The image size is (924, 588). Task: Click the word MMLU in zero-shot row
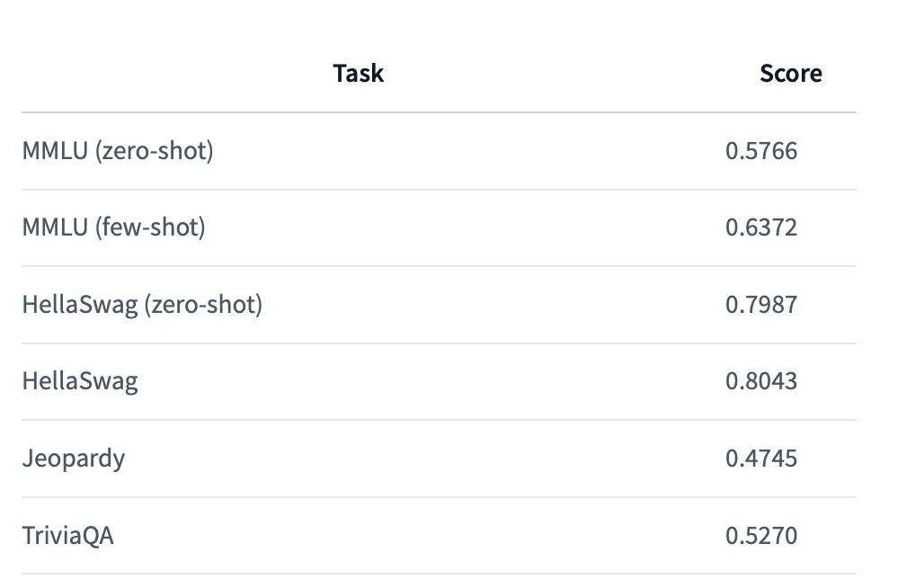click(56, 151)
